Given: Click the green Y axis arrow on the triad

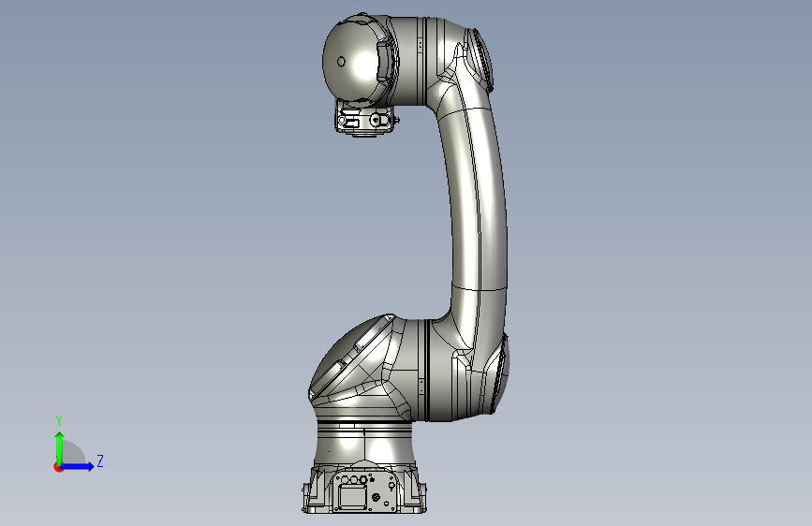Looking at the screenshot, I should pyautogui.click(x=60, y=448).
